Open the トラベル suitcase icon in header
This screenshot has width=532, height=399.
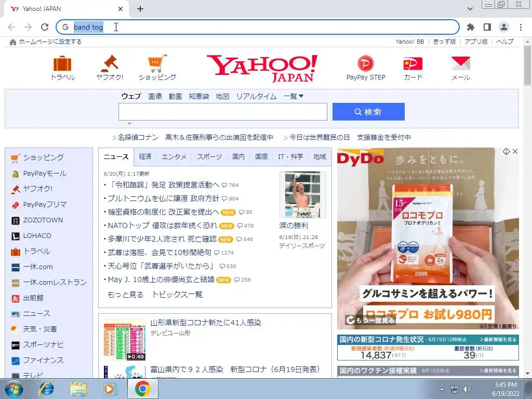[62, 64]
